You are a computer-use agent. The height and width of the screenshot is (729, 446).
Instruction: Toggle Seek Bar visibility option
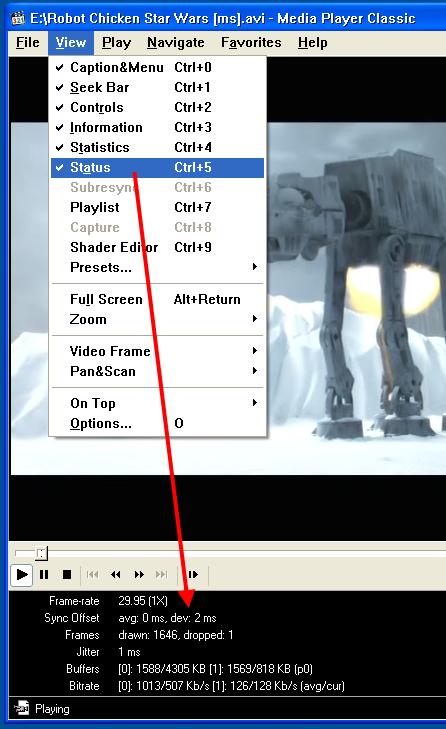tap(157, 87)
